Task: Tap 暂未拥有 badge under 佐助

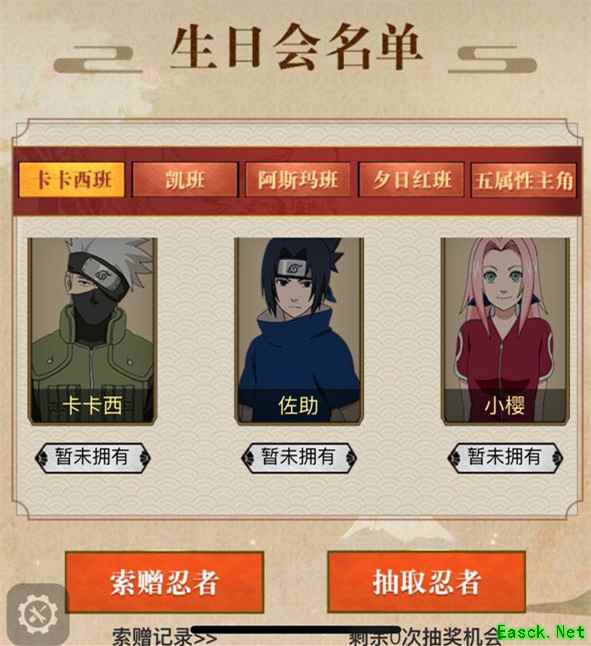Action: pos(299,457)
